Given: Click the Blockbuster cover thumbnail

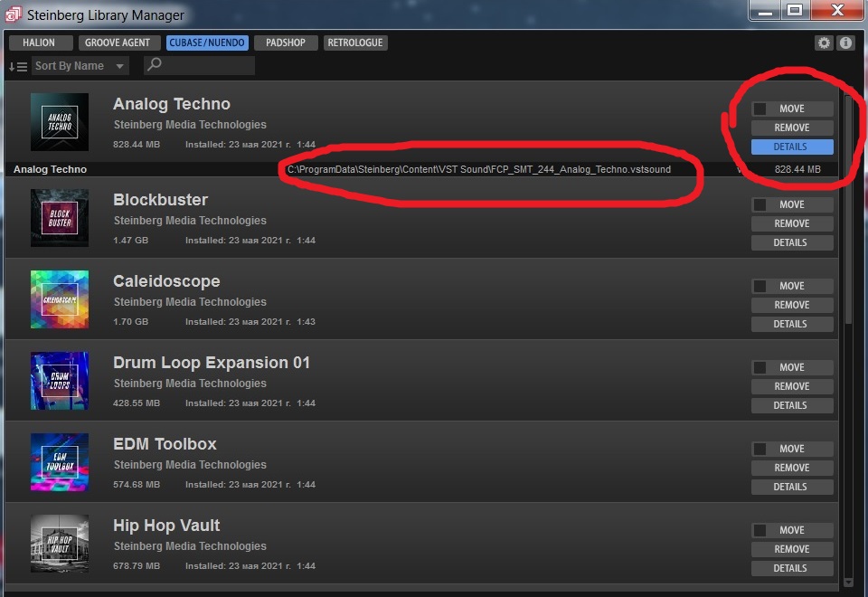Looking at the screenshot, I should pyautogui.click(x=60, y=218).
